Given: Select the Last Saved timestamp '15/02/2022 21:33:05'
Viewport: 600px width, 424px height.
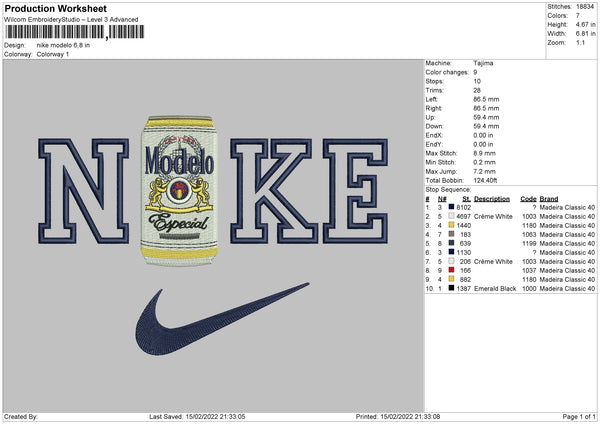Looking at the screenshot, I should click(215, 416).
